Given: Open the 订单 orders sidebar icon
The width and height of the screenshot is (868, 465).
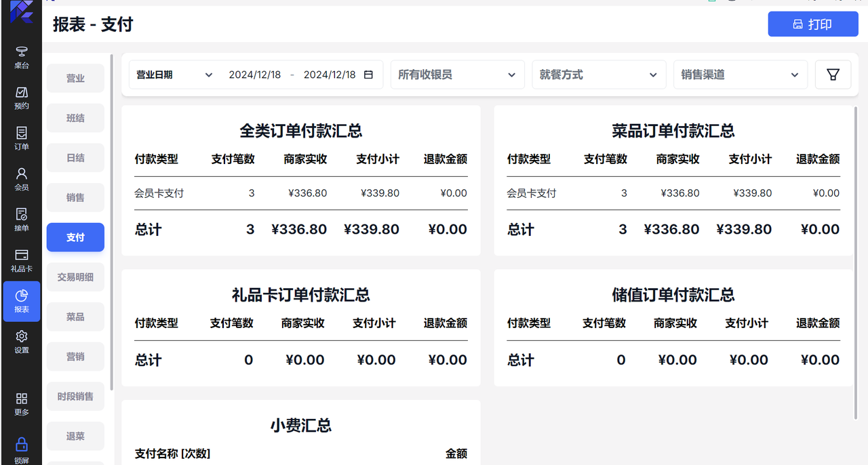Looking at the screenshot, I should pyautogui.click(x=22, y=138).
